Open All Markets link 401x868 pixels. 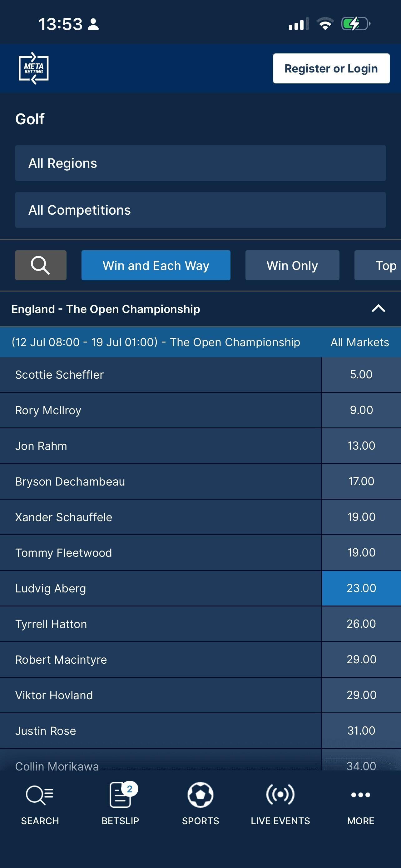(359, 342)
